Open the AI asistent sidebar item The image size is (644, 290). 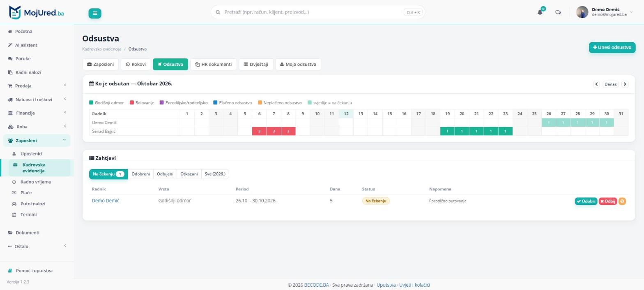coord(26,45)
